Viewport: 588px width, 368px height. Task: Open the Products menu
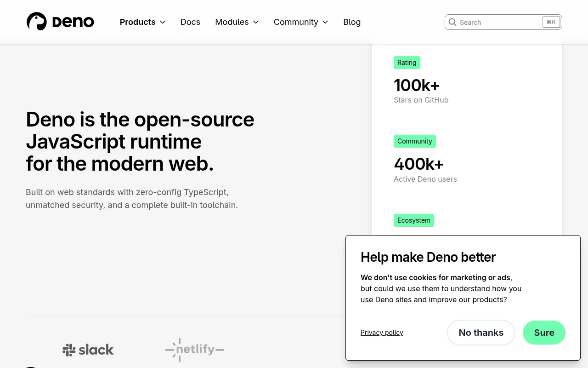[x=142, y=22]
